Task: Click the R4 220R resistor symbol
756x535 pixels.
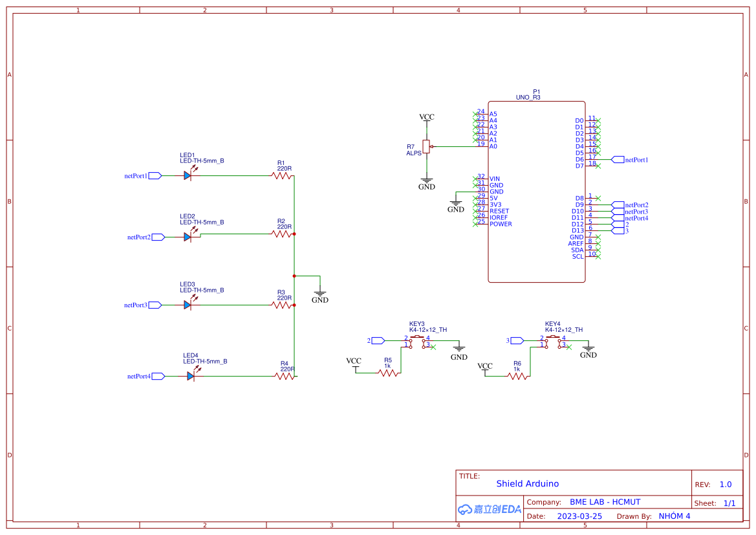Action: pos(285,376)
